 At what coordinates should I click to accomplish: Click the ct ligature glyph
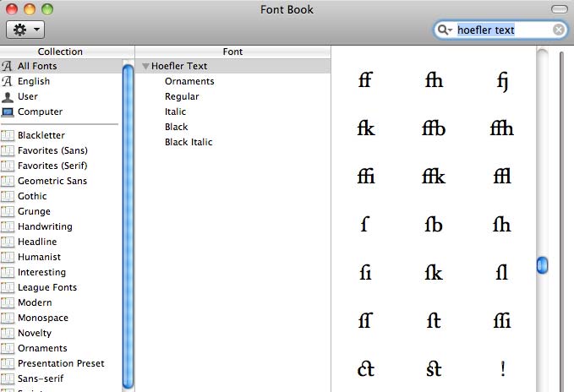point(366,368)
